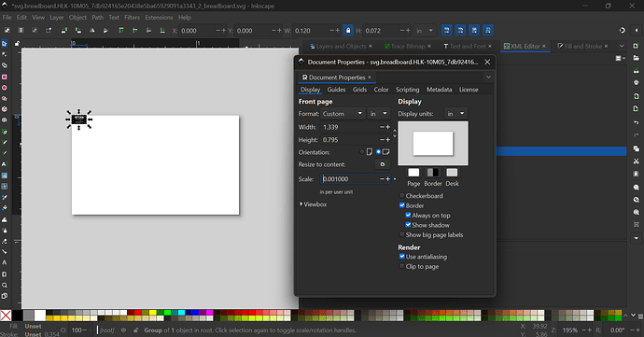Screen dimensions: 644x337
Task: Uncheck Always on top checkbox
Action: tap(408, 215)
